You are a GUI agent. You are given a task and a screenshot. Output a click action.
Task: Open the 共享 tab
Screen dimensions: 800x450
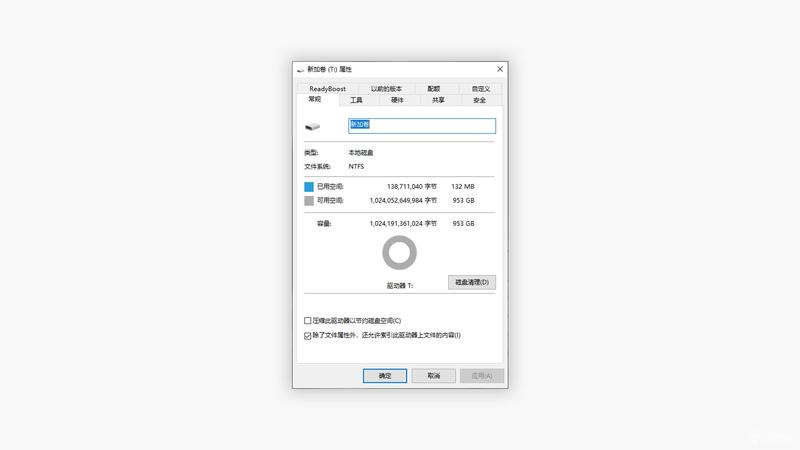438,100
